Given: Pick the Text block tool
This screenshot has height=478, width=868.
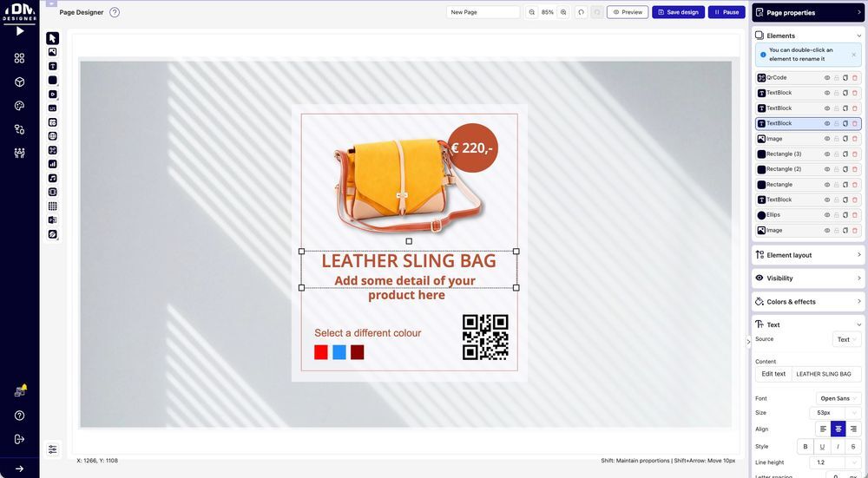Looking at the screenshot, I should coord(53,66).
